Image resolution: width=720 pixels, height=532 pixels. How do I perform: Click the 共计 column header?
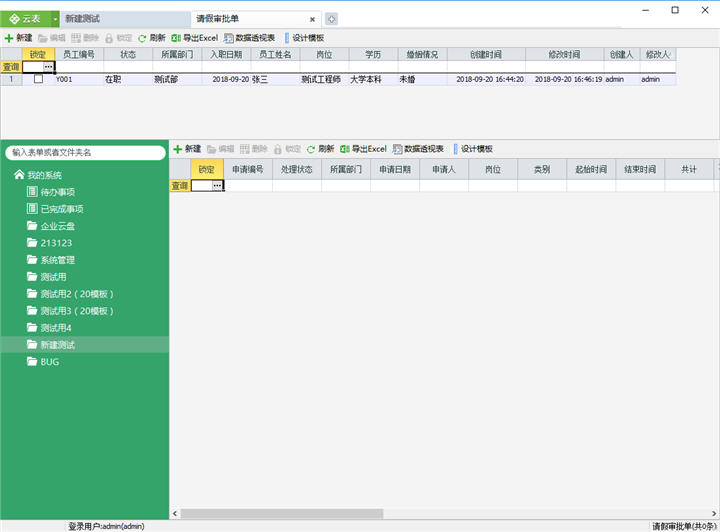pyautogui.click(x=689, y=169)
